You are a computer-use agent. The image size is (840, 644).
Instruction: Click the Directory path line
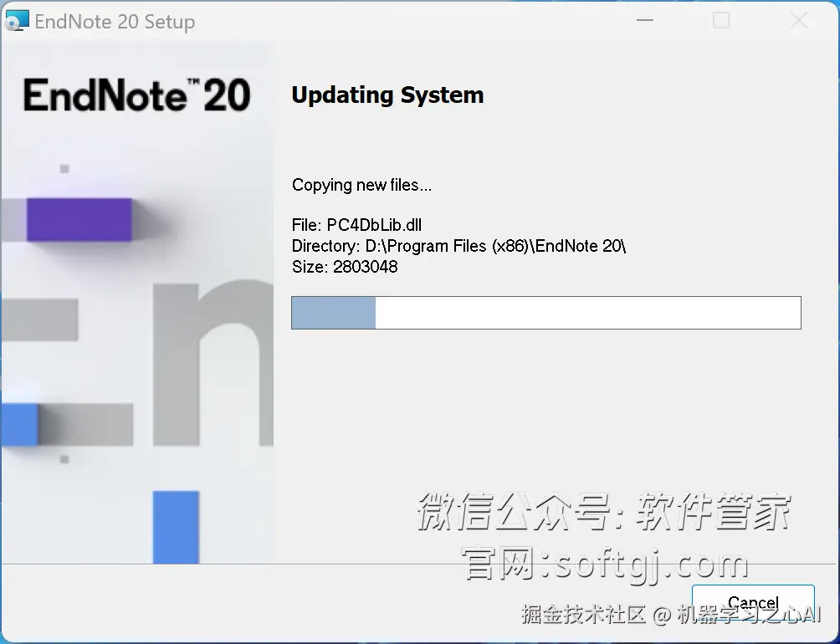point(458,246)
